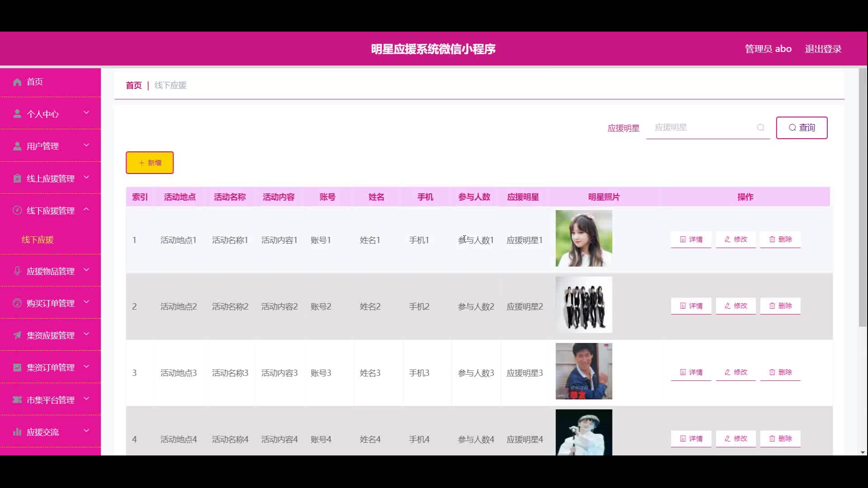This screenshot has height=488, width=868.
Task: Click the home icon in sidebar
Action: pos(17,82)
